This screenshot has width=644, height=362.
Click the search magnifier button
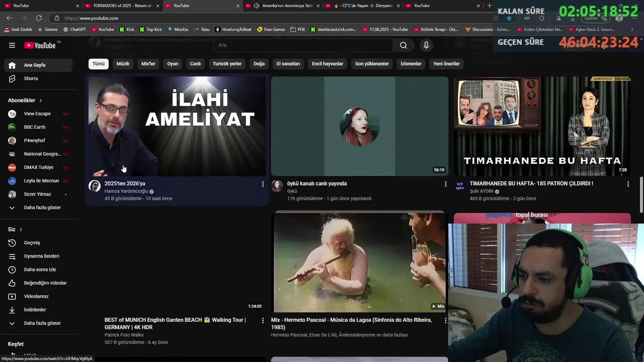pos(404,45)
